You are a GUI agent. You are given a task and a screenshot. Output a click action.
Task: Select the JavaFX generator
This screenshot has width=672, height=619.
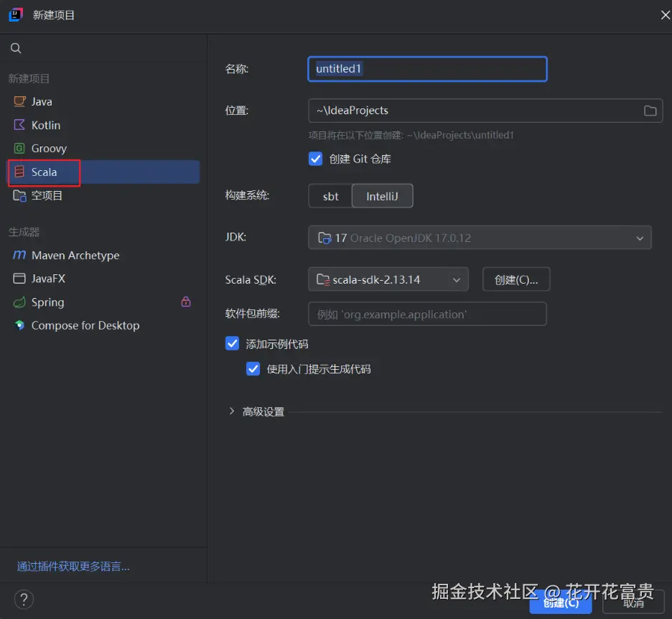103,279
